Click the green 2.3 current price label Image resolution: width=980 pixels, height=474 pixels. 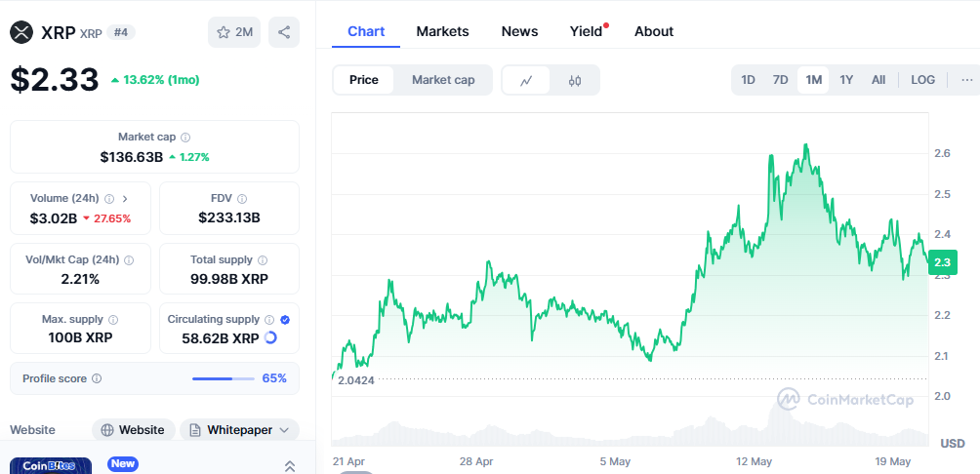(942, 262)
